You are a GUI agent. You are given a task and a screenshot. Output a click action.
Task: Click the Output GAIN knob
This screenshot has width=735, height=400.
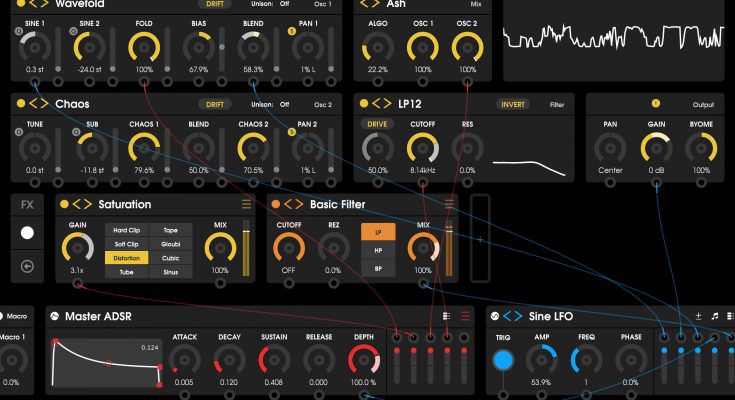[x=656, y=149]
